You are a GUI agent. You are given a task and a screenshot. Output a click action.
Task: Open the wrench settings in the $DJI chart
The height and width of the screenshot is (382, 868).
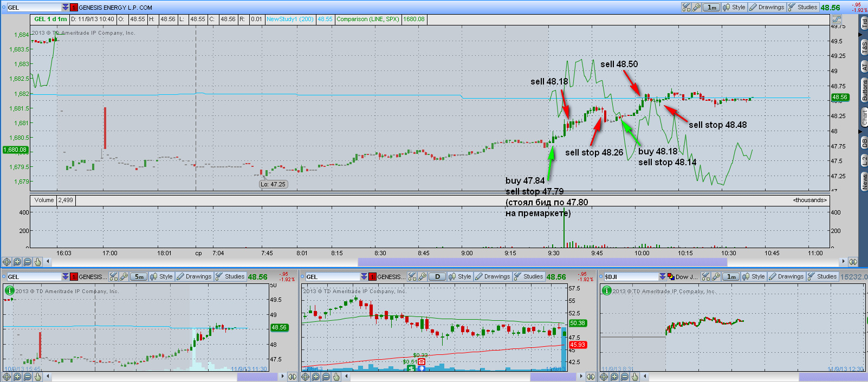pos(716,276)
